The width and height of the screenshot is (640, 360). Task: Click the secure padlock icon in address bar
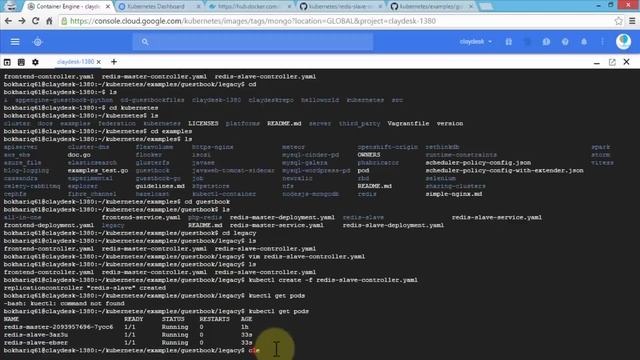pyautogui.click(x=64, y=21)
